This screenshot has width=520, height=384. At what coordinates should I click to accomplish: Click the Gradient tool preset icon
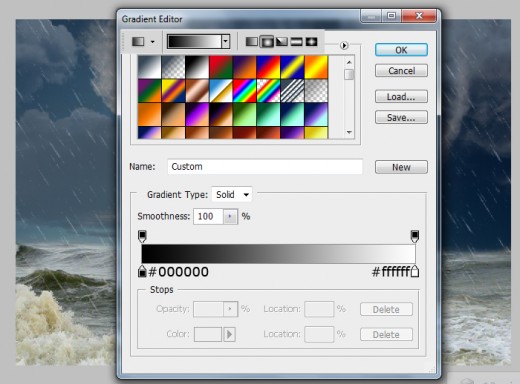138,42
